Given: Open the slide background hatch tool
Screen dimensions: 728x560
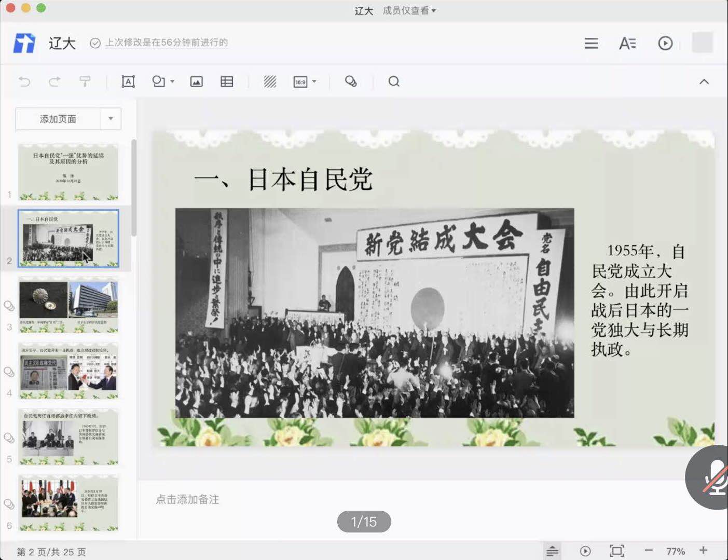Looking at the screenshot, I should click(x=270, y=81).
